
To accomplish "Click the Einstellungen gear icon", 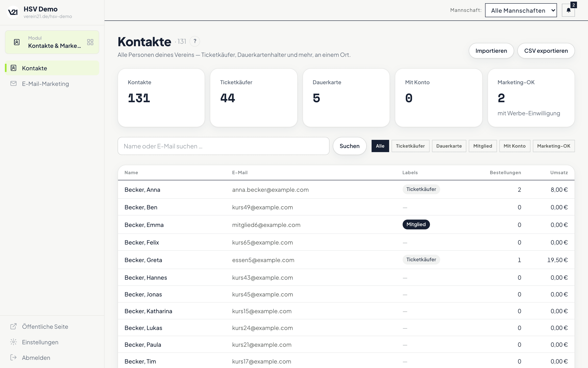I will click(x=14, y=342).
